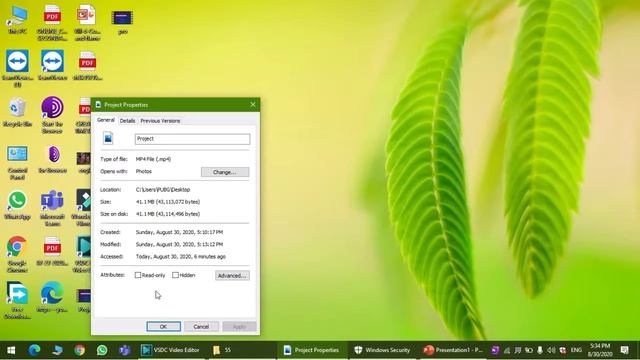The width and height of the screenshot is (640, 360).
Task: Select the PDF icon beside TeamViewer
Action: 87,65
